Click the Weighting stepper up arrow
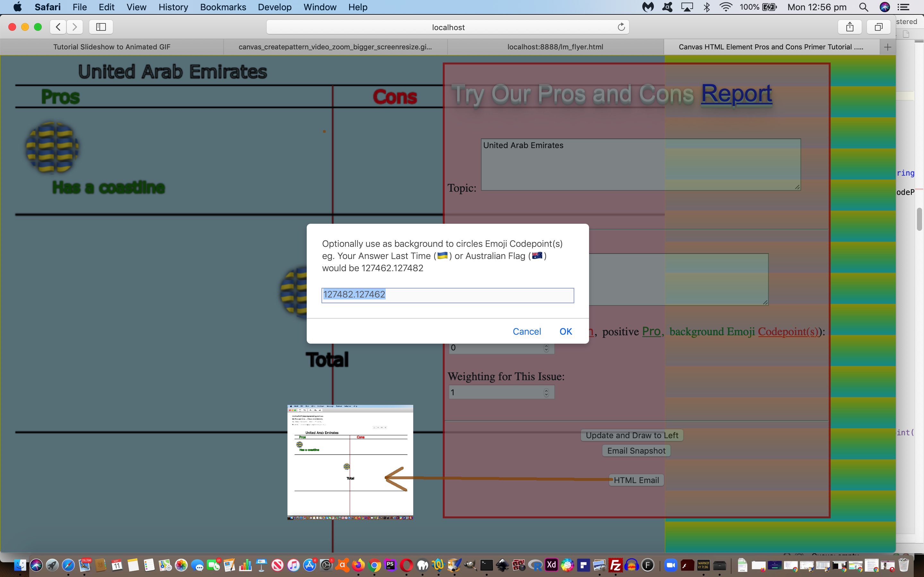This screenshot has height=577, width=924. click(546, 389)
